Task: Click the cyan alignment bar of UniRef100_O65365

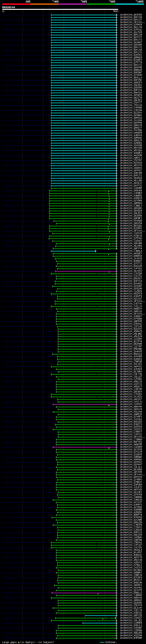Action: coord(84,45)
